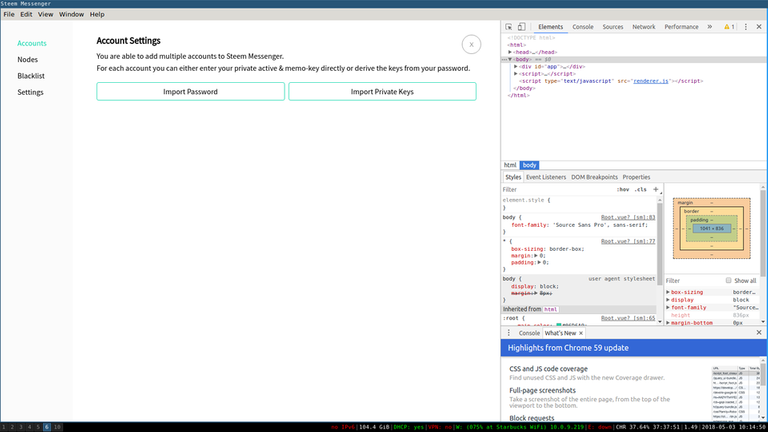Expand computed box-sizing property

pyautogui.click(x=668, y=292)
